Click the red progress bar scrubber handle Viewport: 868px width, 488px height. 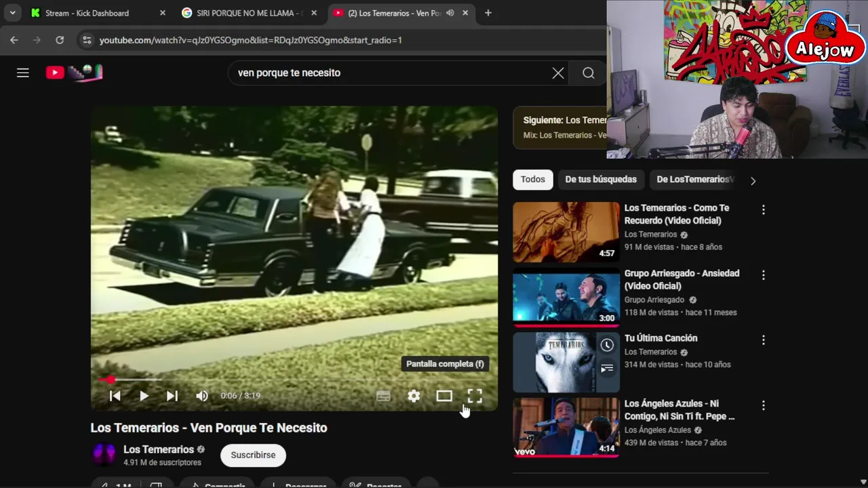pyautogui.click(x=111, y=380)
